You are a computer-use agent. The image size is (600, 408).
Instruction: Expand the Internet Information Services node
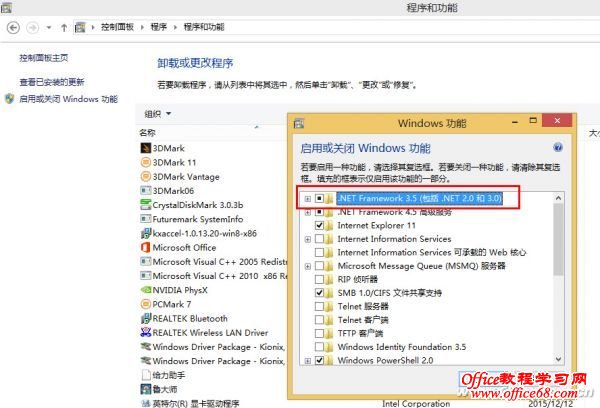(x=308, y=239)
